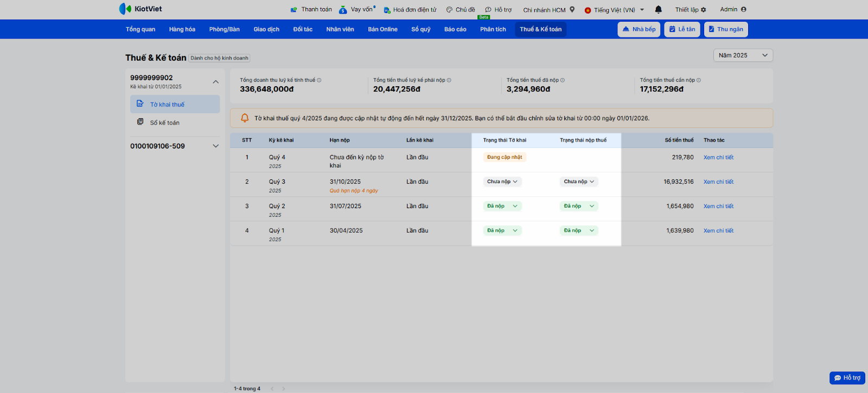Open the Tiếng Việt (VN) language dropdown
The height and width of the screenshot is (393, 868).
[x=614, y=10]
